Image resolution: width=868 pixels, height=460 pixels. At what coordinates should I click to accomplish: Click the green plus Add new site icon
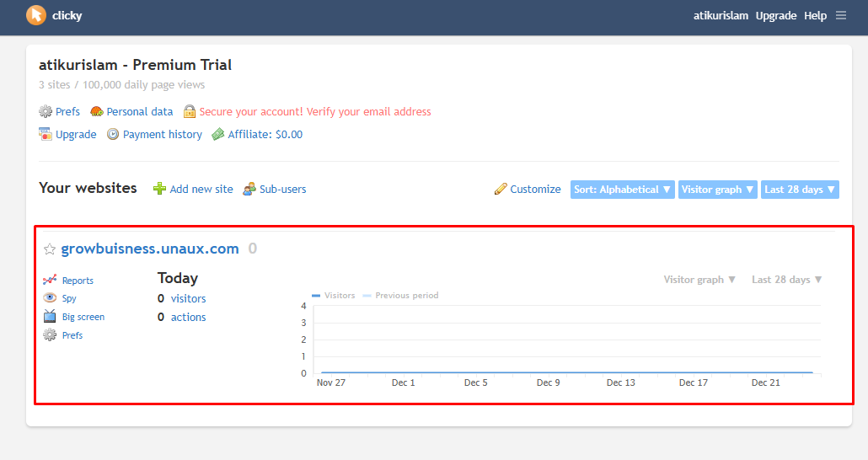tap(159, 189)
